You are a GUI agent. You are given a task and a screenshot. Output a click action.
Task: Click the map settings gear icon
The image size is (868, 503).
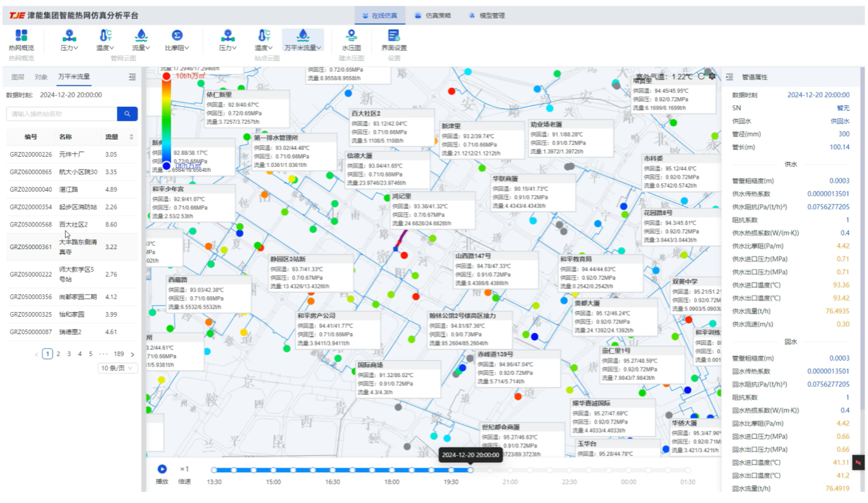[712, 77]
